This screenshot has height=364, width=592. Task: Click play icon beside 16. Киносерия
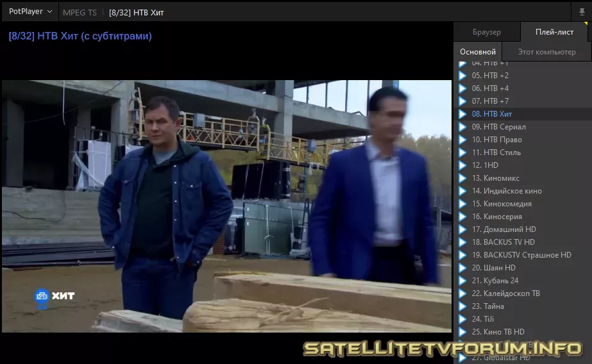coord(462,217)
